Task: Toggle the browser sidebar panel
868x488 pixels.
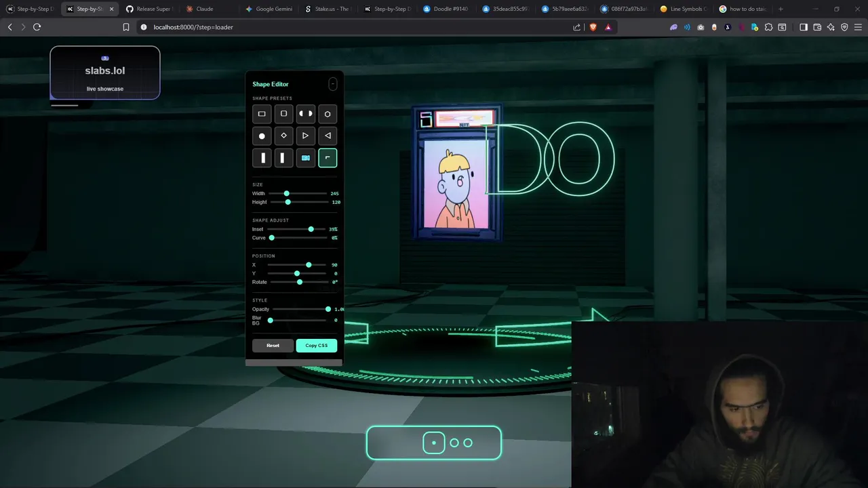Action: (804, 27)
